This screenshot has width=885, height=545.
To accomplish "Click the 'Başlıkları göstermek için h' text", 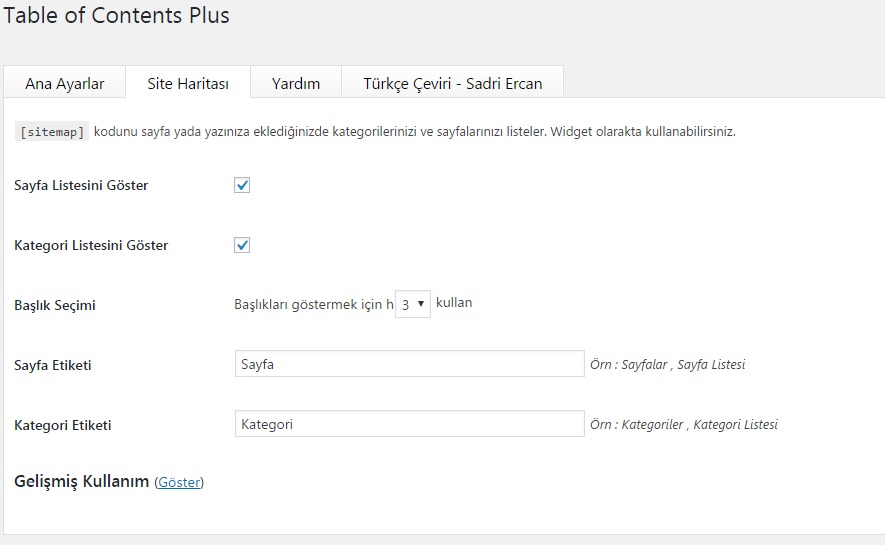I will [314, 305].
